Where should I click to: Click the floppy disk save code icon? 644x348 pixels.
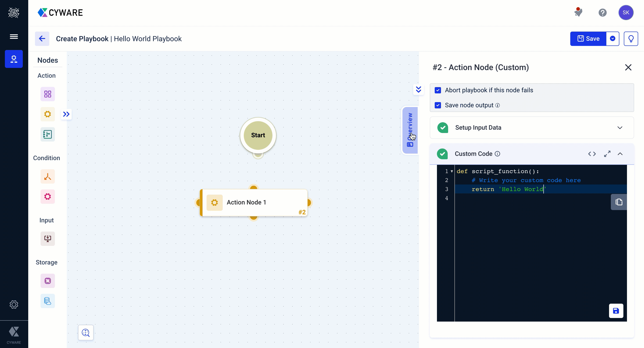point(616,311)
